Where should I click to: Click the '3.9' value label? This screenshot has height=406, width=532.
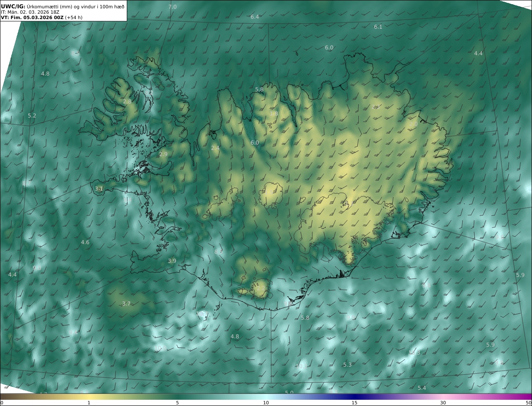(172, 261)
